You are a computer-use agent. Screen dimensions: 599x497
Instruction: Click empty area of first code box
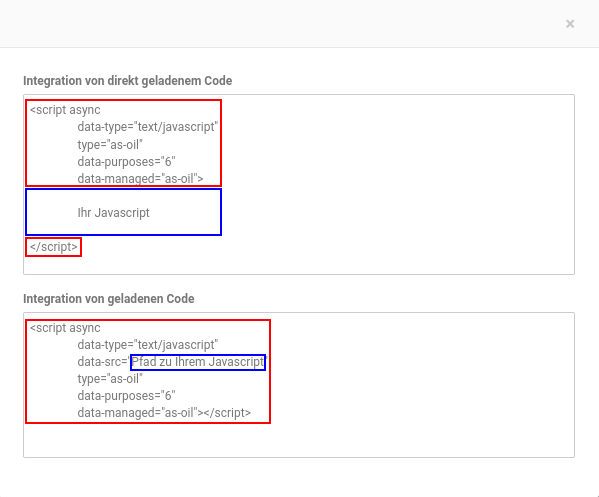[x=397, y=184]
